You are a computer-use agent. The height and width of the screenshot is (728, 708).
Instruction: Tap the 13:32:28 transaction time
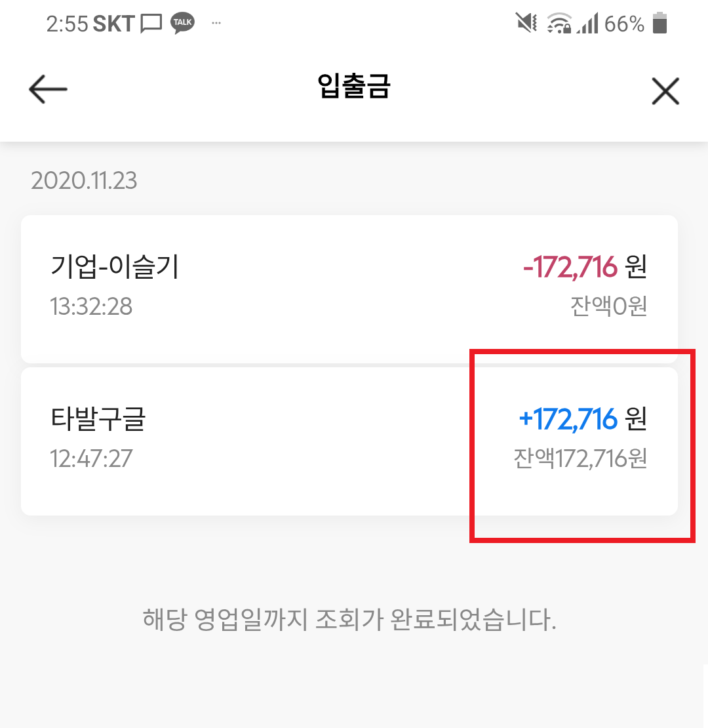pos(91,306)
